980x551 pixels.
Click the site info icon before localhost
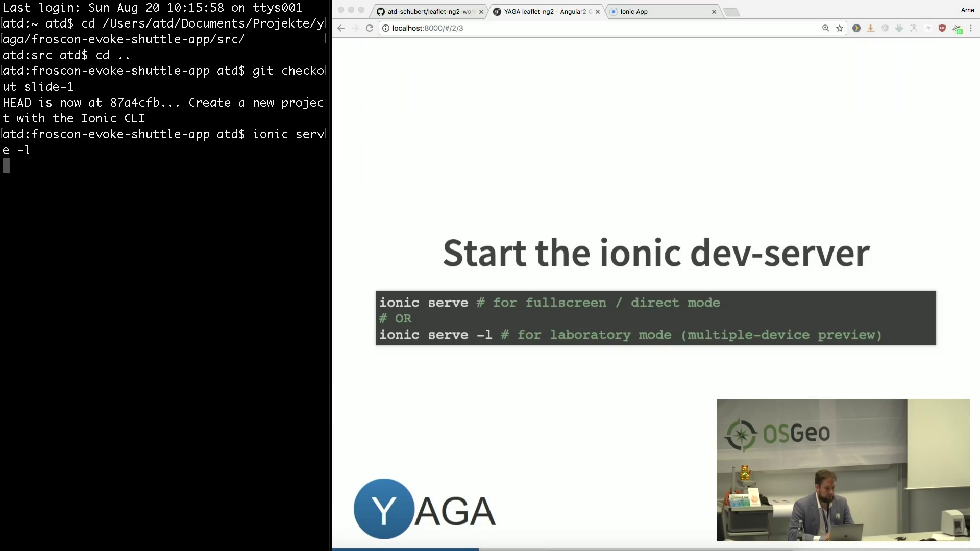tap(386, 28)
